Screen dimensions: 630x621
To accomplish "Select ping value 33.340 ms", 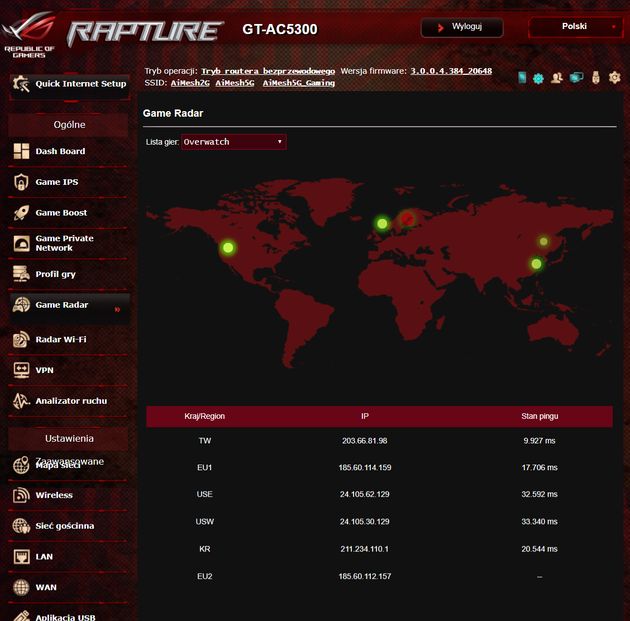I will [539, 521].
